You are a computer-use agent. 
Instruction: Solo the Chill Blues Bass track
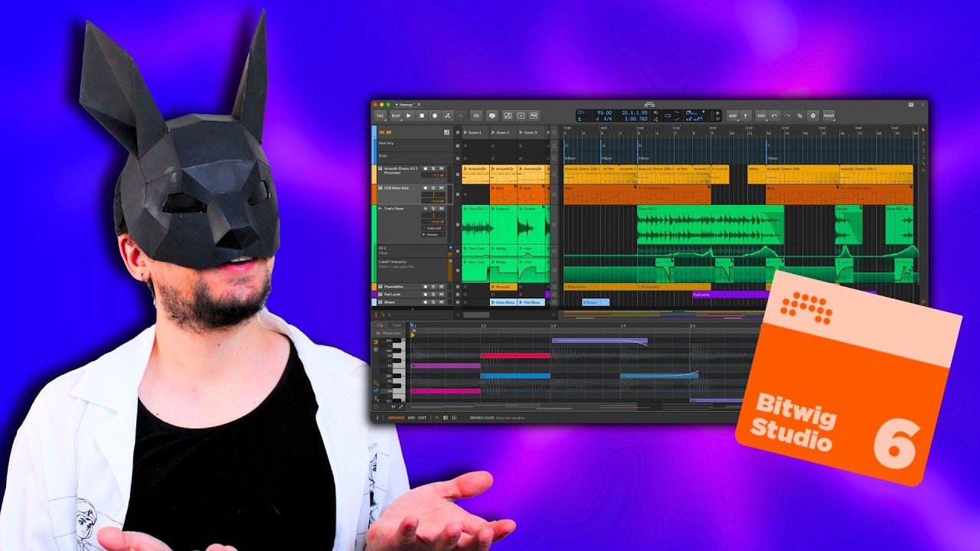point(433,187)
